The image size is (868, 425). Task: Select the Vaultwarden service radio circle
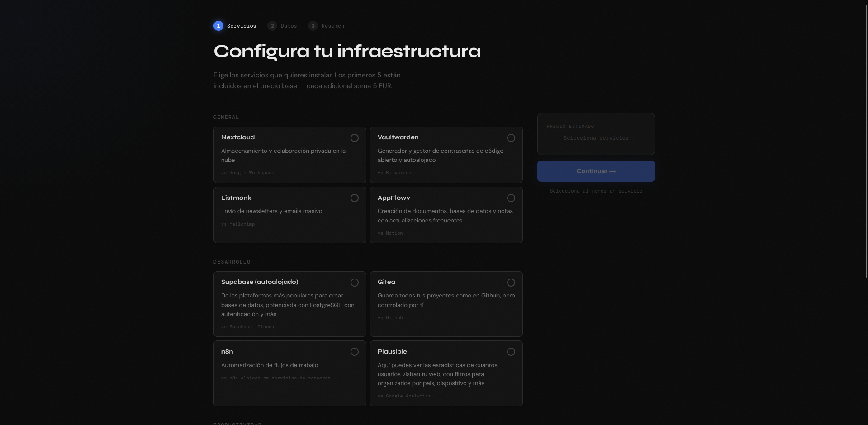click(x=511, y=138)
